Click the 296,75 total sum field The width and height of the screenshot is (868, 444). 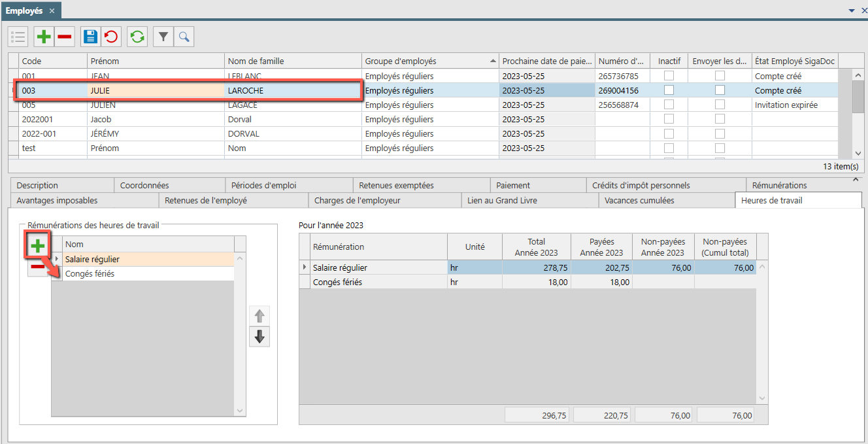pyautogui.click(x=537, y=415)
